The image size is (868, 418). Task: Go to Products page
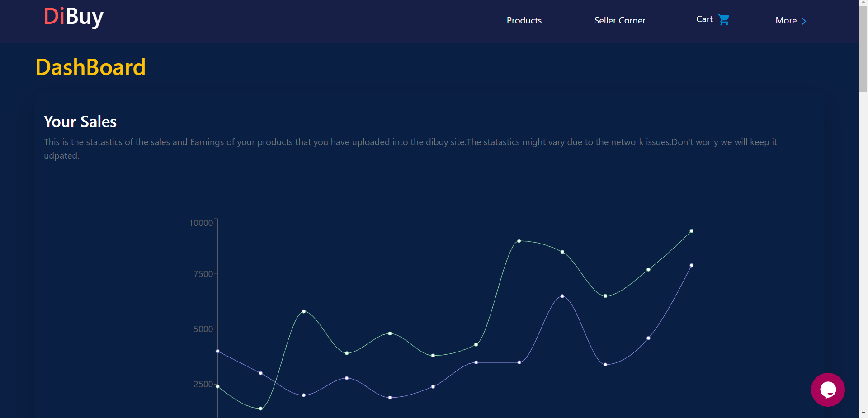coord(524,20)
